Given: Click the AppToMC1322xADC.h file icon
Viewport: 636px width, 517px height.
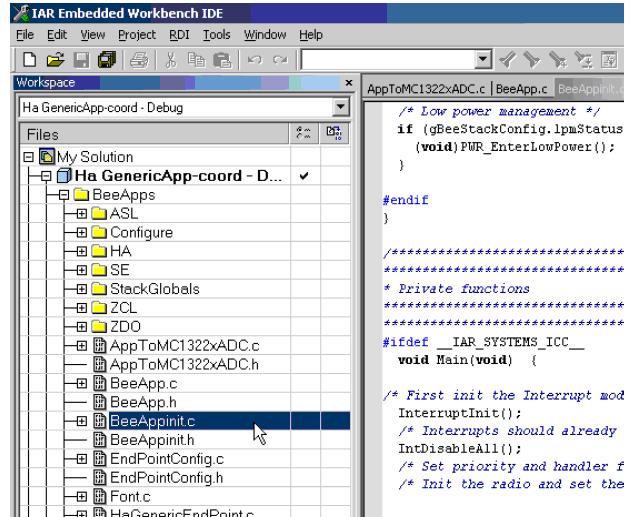Looking at the screenshot, I should point(100,364).
